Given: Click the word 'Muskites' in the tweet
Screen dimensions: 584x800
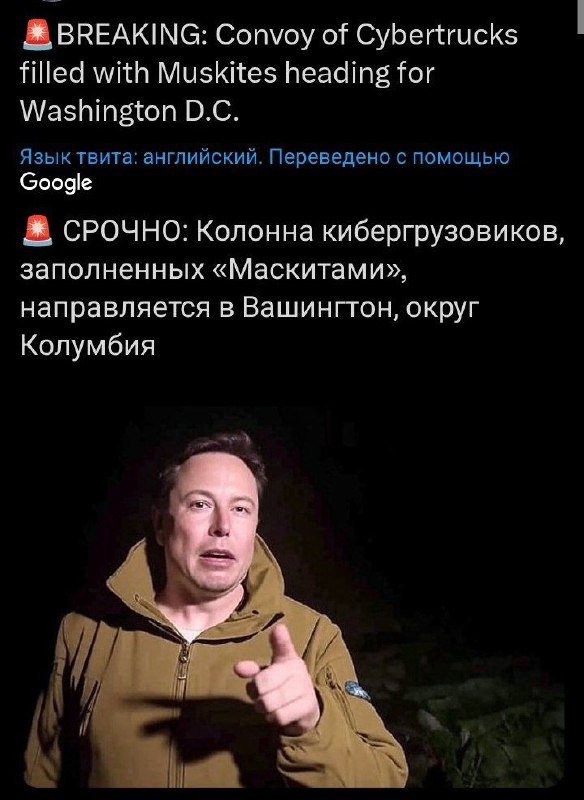Looking at the screenshot, I should (x=218, y=73).
